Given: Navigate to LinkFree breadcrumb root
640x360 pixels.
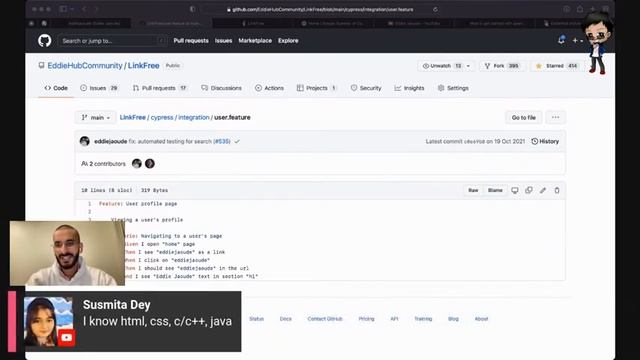Looking at the screenshot, I should (133, 118).
